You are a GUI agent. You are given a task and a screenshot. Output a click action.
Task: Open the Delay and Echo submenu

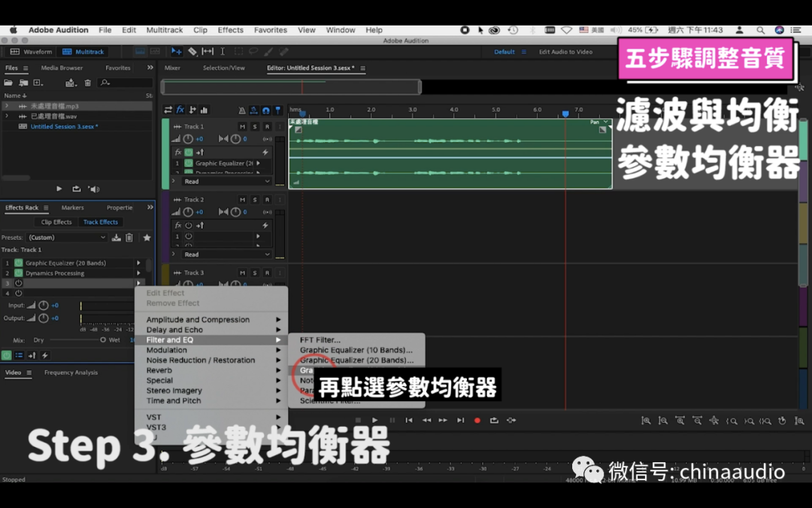212,330
